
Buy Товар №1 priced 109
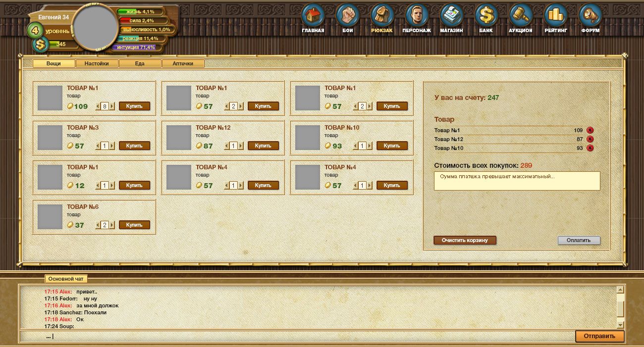(x=134, y=106)
